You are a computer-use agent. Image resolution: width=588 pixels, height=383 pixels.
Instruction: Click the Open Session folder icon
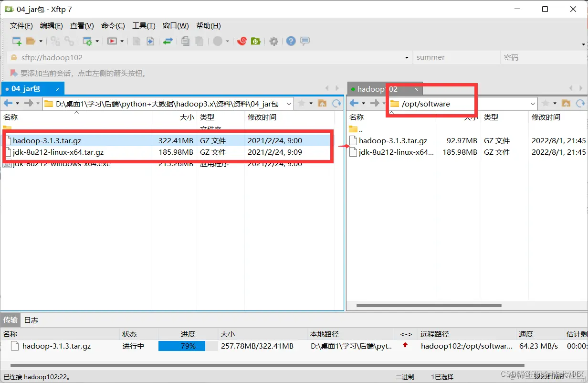pos(31,41)
